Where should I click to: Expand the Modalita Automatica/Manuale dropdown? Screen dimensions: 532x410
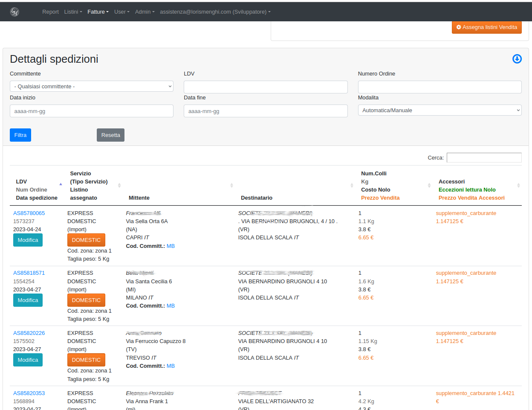439,110
